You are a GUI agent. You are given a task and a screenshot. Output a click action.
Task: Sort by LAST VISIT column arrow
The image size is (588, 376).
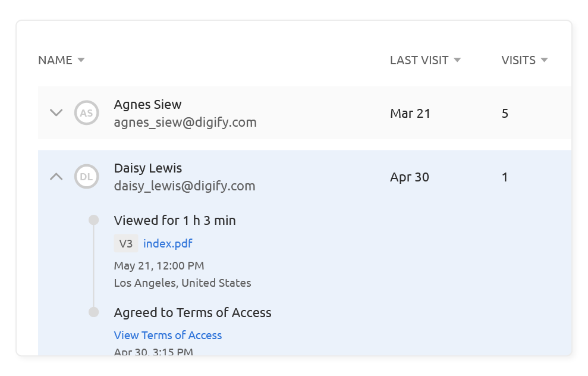coord(457,60)
